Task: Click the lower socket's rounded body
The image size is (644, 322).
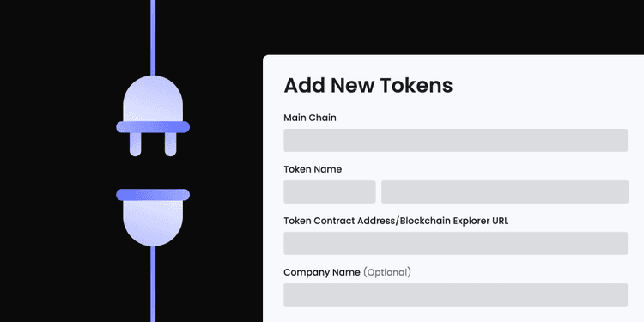Action: tap(153, 223)
